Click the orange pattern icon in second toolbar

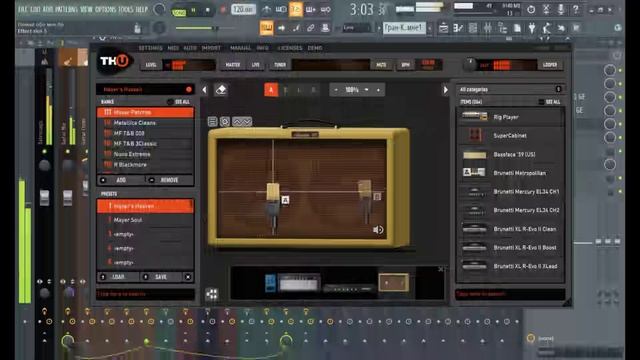coord(267,28)
